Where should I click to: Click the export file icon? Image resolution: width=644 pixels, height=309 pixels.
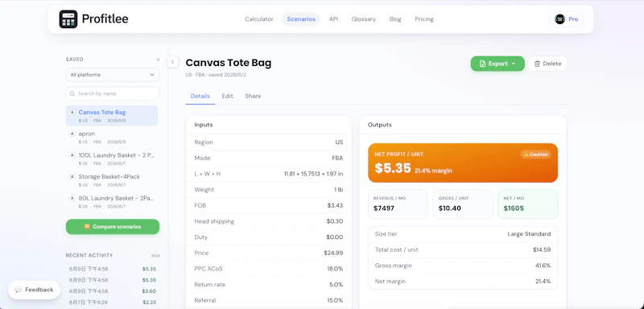(x=482, y=64)
